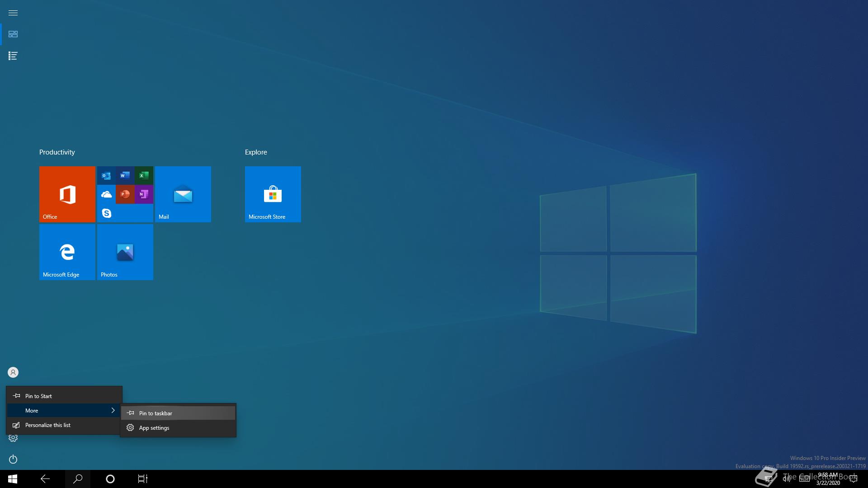Choose Pin to Start in context menu
Screen dimensions: 868x488
click(64, 396)
